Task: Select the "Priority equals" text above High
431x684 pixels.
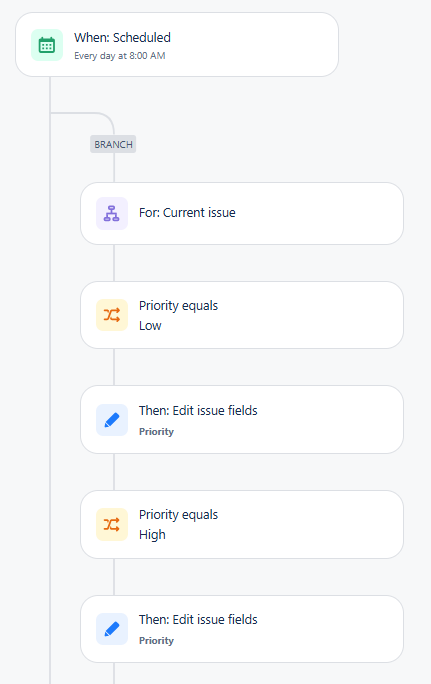Action: pos(178,515)
